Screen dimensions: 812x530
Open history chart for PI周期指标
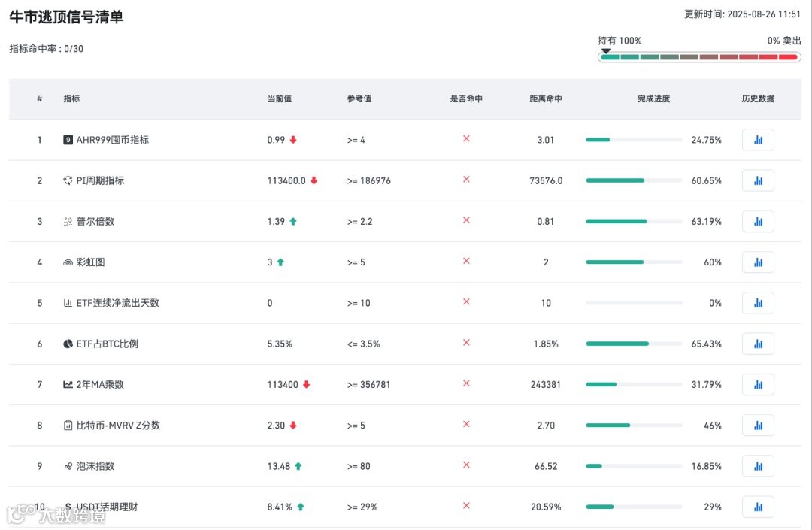(758, 180)
